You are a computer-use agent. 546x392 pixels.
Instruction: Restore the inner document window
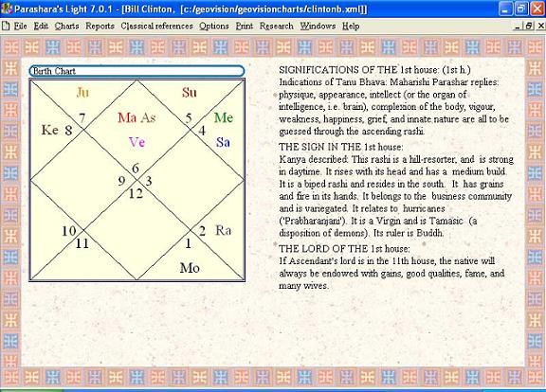(529, 26)
